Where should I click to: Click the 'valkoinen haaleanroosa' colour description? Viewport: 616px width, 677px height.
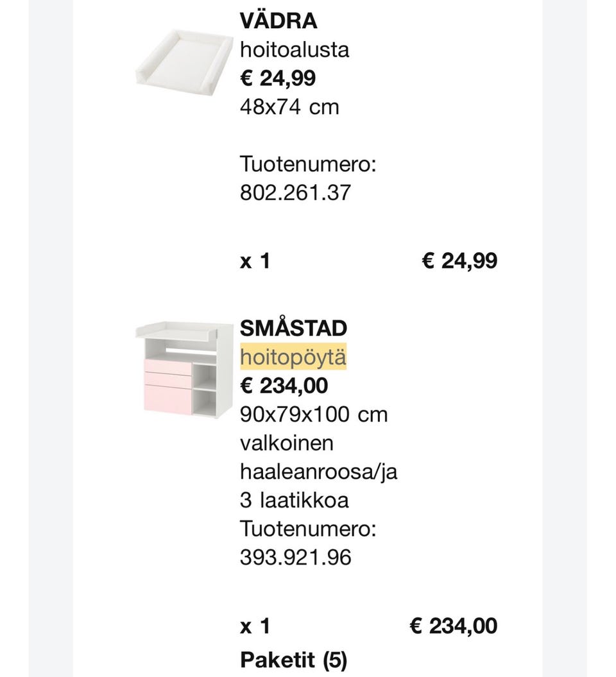318,458
